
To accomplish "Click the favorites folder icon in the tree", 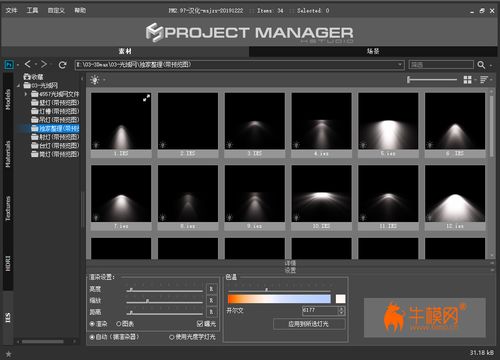I will click(27, 77).
